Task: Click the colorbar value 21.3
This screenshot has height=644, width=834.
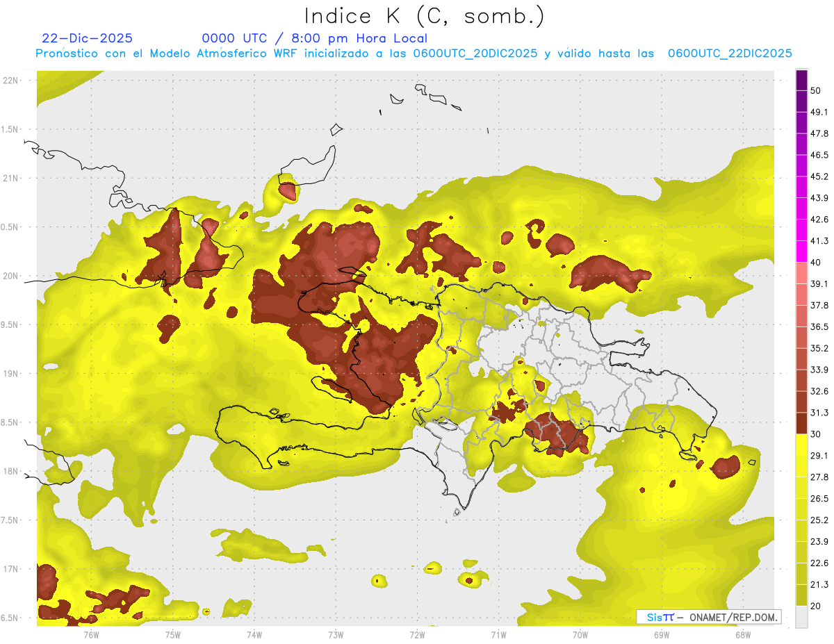Action: coord(819,585)
